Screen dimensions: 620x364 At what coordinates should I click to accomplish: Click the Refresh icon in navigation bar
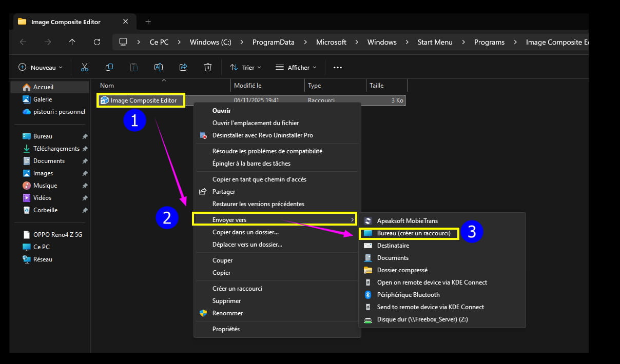(97, 42)
